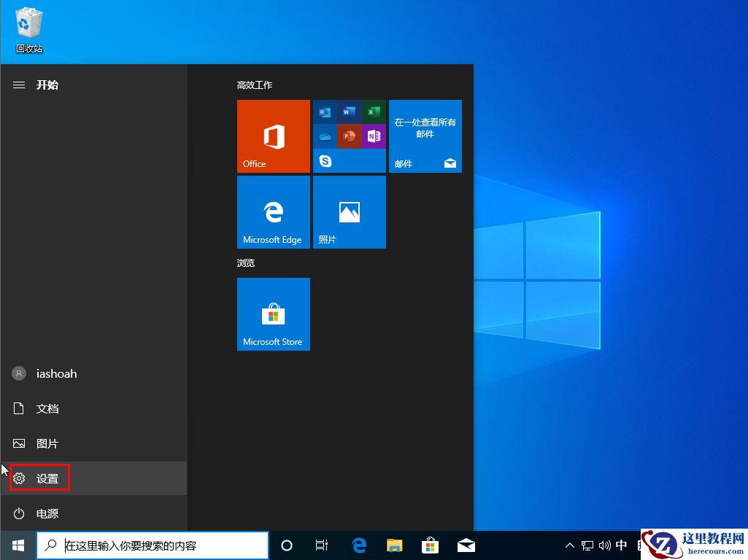
Task: Open the PowerPoint tile
Action: pos(349,136)
